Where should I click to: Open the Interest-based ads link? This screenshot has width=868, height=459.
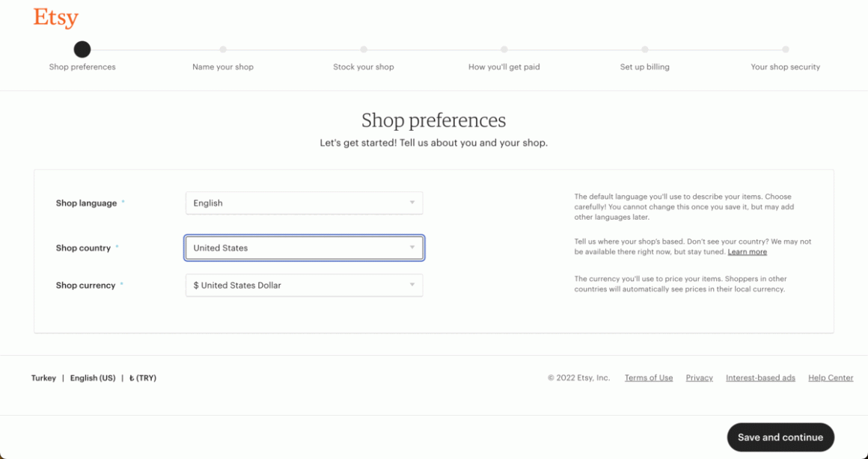coord(760,378)
